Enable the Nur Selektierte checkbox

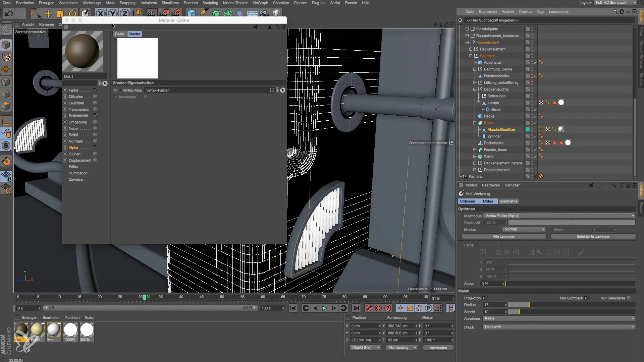(629, 298)
